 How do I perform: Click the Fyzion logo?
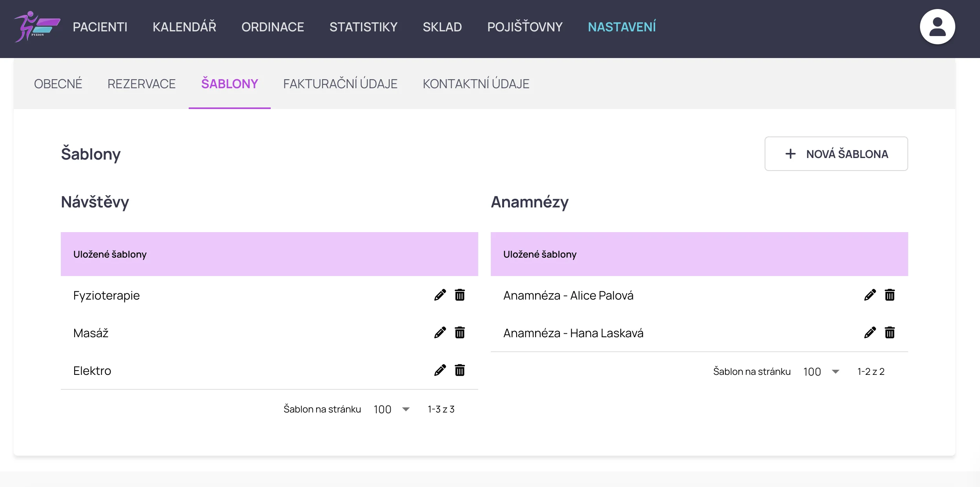(37, 27)
